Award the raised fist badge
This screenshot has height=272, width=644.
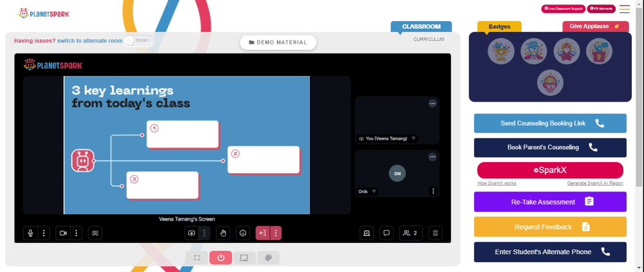533,51
